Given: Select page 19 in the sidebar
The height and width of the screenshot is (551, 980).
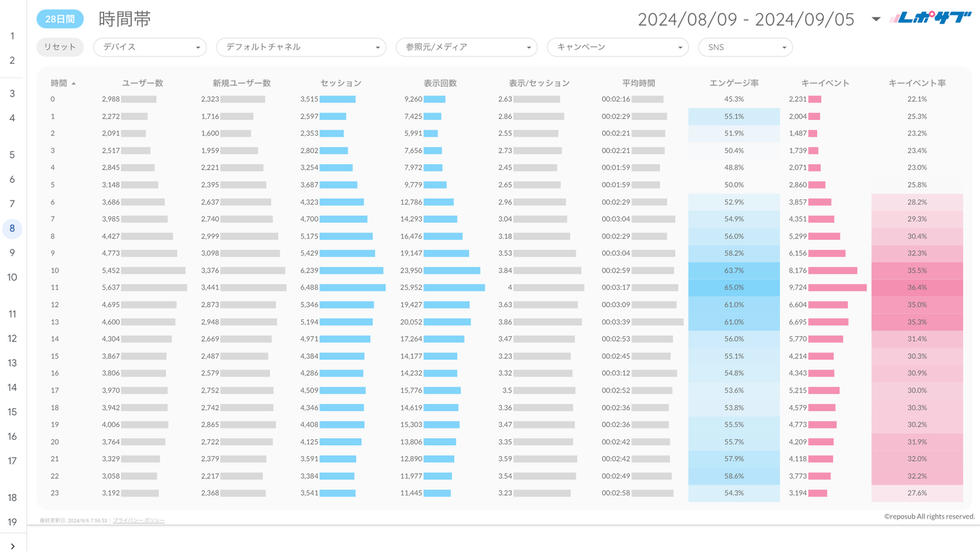Looking at the screenshot, I should 12,522.
